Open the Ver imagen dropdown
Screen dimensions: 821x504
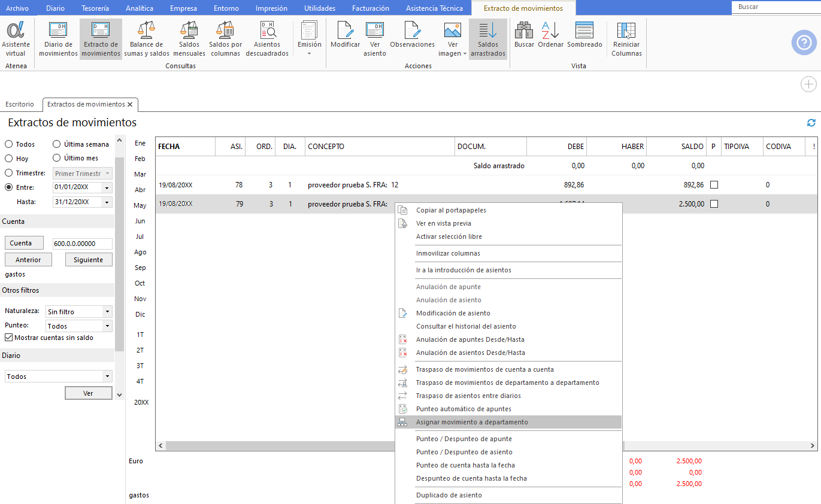tap(453, 40)
